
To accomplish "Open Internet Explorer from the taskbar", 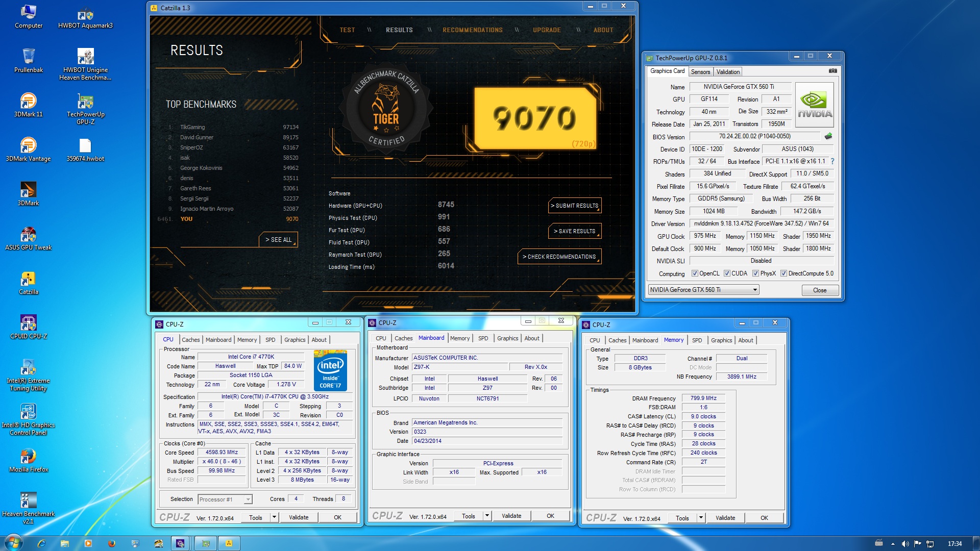I will [41, 543].
